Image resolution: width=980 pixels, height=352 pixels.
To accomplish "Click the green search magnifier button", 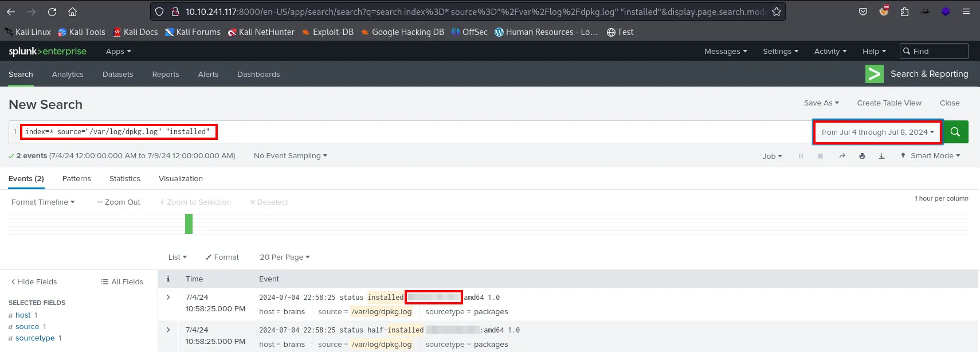I will (955, 132).
